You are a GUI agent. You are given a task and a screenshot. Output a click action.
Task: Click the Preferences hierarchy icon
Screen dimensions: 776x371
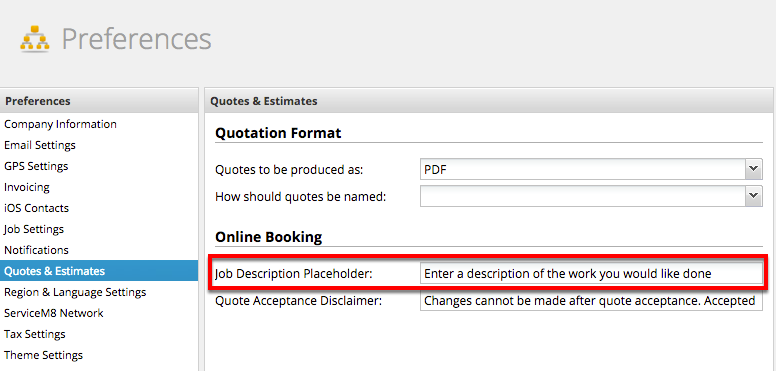click(35, 40)
